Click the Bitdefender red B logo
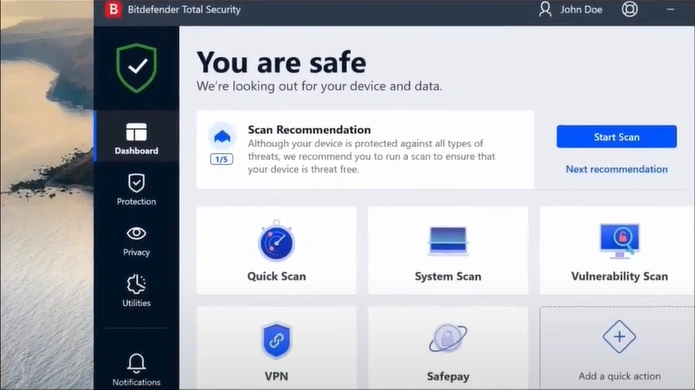This screenshot has width=695, height=390. pyautogui.click(x=113, y=9)
